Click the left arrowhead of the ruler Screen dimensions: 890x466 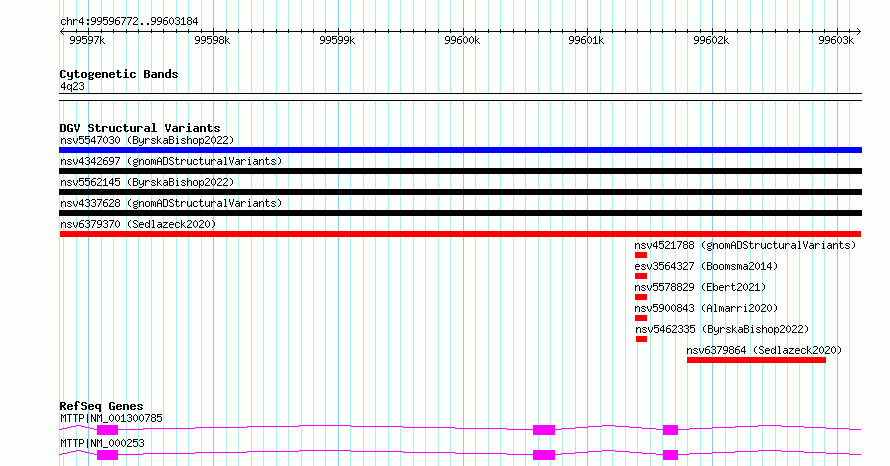tap(62, 32)
